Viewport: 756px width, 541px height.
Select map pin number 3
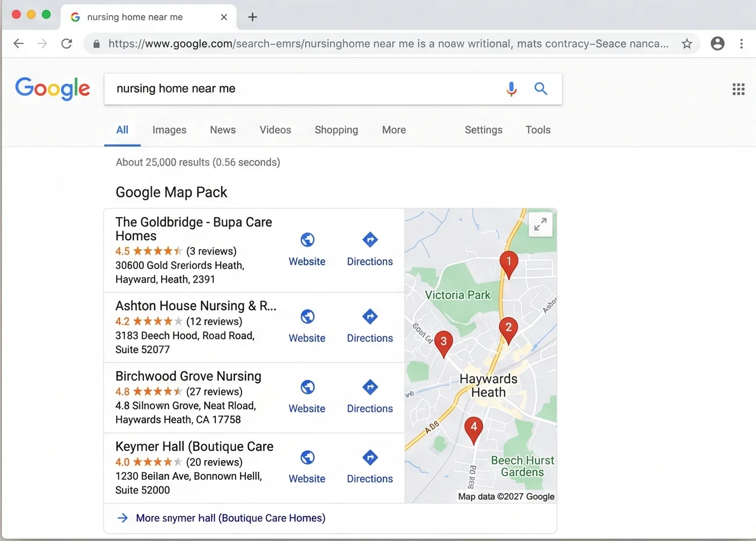click(x=444, y=344)
